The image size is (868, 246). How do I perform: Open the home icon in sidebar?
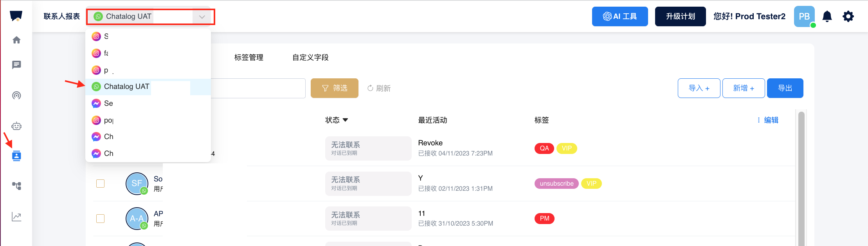pos(16,40)
